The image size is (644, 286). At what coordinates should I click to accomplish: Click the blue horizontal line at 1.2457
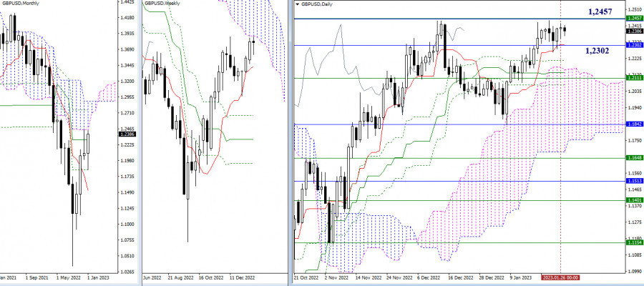coord(459,19)
